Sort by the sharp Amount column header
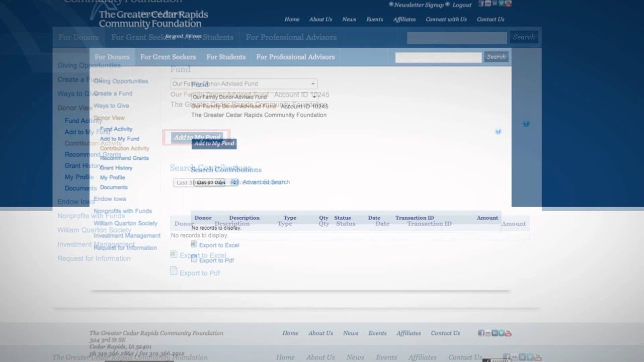The image size is (644, 362). pos(487,218)
